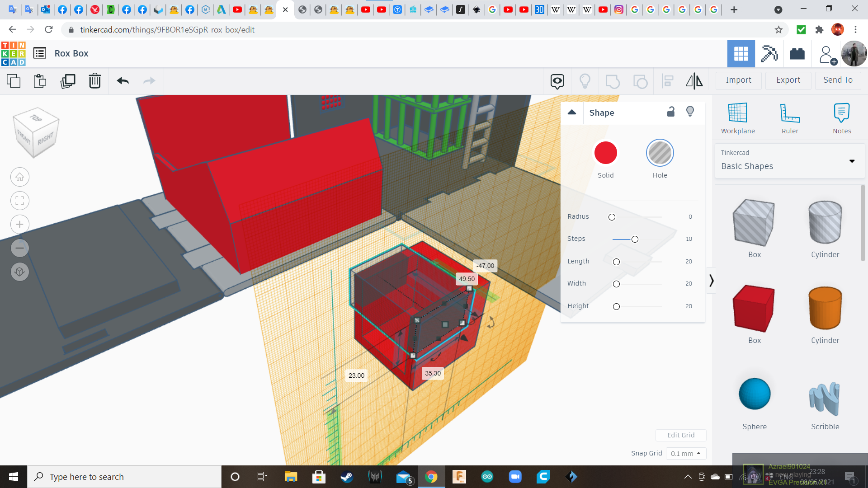
Task: Toggle the shape lock icon
Action: pyautogui.click(x=671, y=112)
